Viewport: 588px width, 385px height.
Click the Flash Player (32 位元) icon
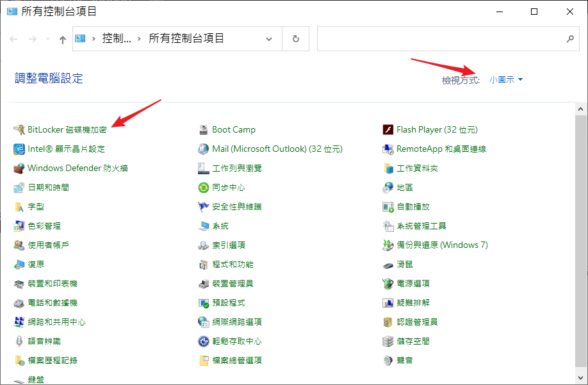point(388,129)
